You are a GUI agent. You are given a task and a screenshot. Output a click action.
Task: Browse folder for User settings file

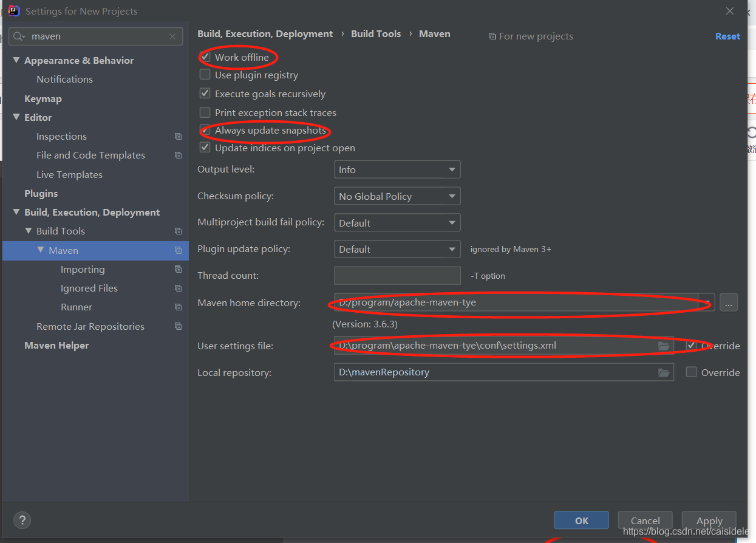click(x=664, y=346)
